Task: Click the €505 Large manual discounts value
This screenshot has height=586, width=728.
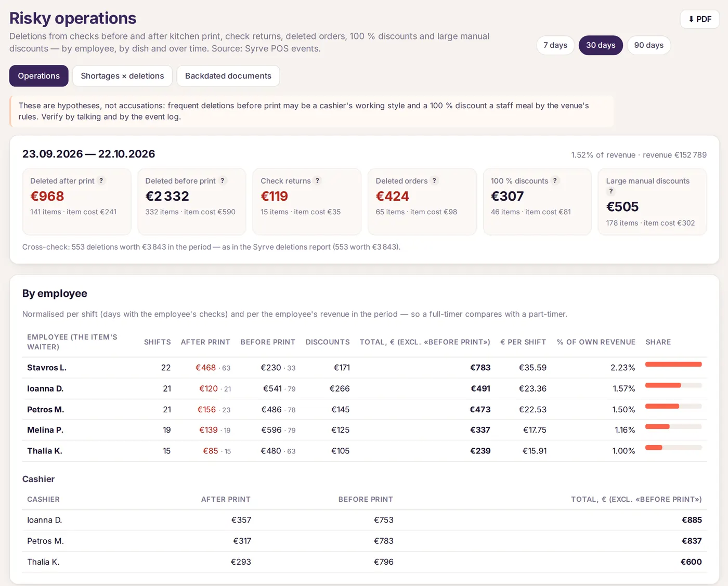Action: click(x=622, y=207)
